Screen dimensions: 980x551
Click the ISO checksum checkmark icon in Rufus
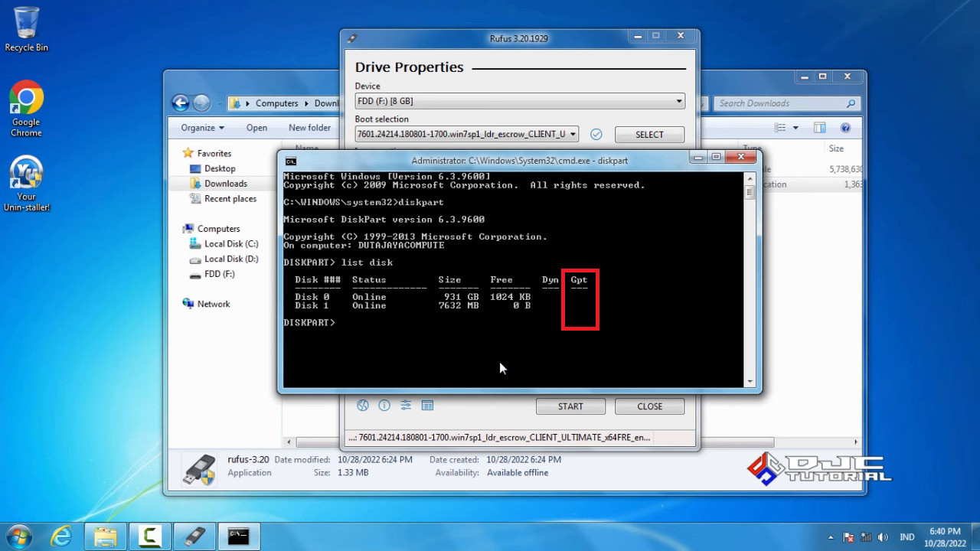tap(596, 135)
